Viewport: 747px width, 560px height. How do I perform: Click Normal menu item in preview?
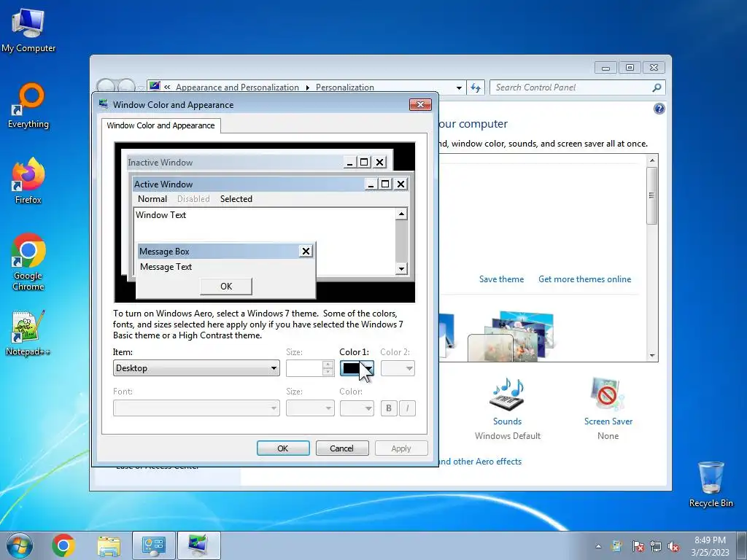[152, 199]
